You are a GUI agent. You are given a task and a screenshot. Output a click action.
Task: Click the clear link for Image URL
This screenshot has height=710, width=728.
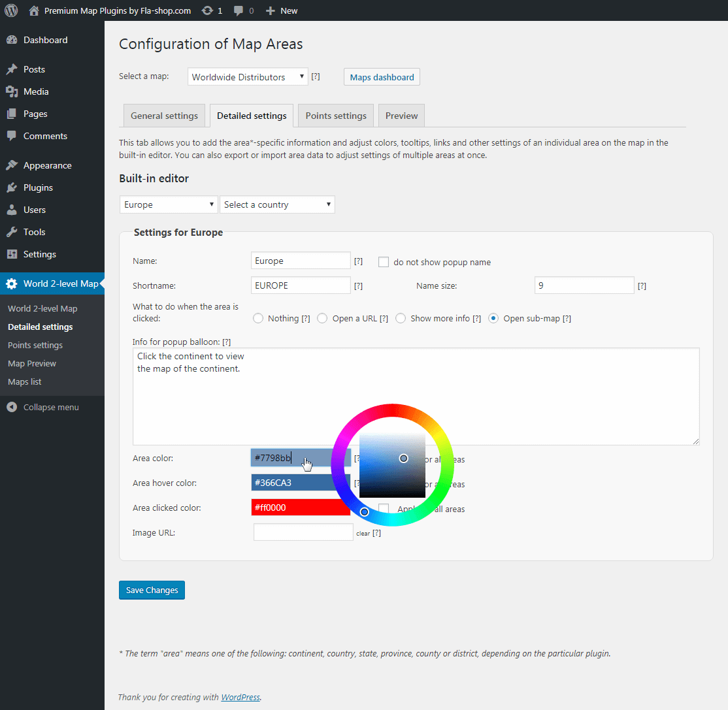pyautogui.click(x=363, y=534)
